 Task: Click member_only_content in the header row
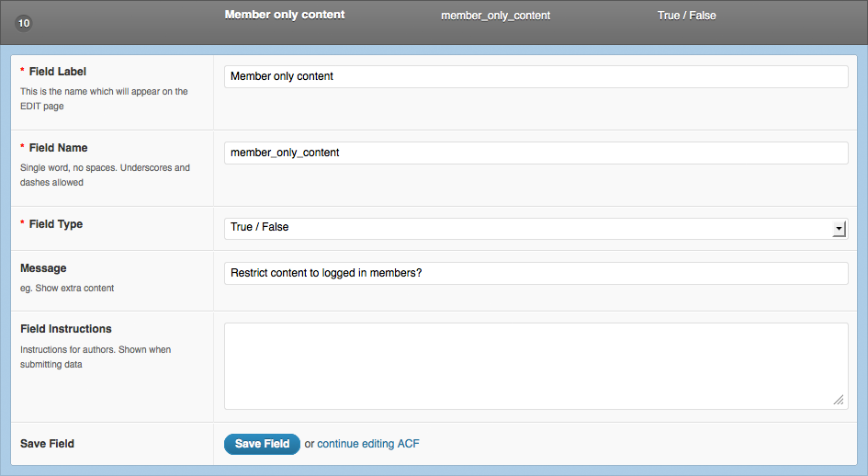tap(495, 16)
